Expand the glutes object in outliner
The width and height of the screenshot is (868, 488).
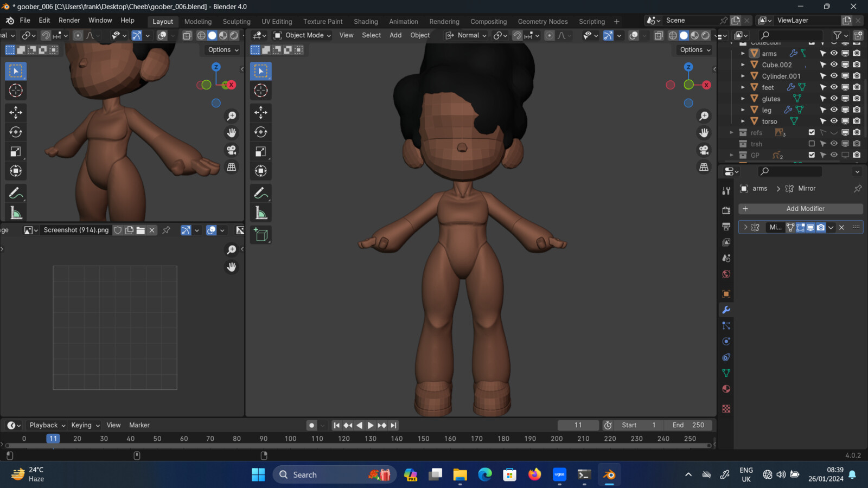pyautogui.click(x=743, y=99)
